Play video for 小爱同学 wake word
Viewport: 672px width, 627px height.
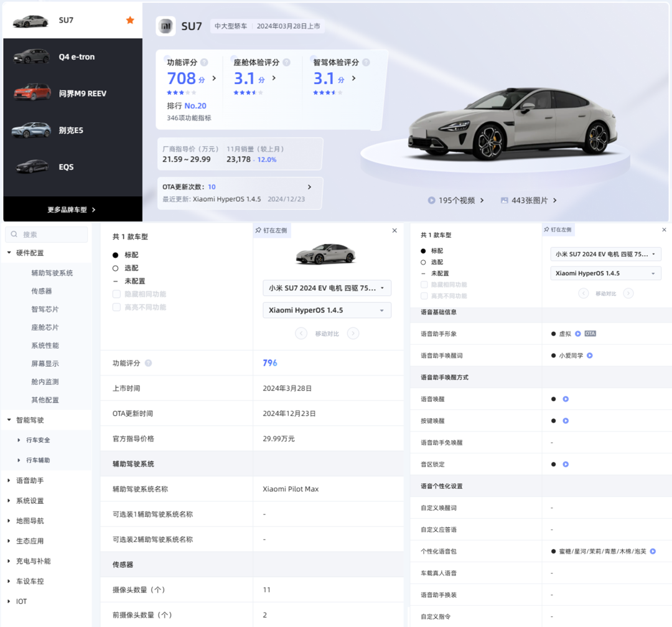[590, 356]
